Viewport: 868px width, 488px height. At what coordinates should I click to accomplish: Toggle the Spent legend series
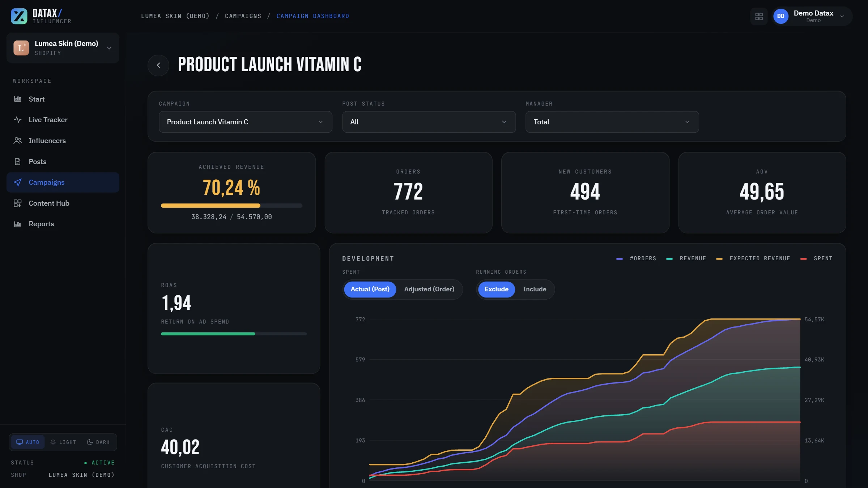816,258
